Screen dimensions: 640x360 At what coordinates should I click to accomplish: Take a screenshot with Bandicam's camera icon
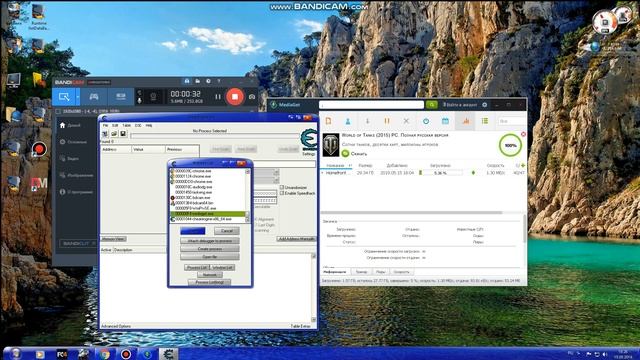[x=252, y=97]
